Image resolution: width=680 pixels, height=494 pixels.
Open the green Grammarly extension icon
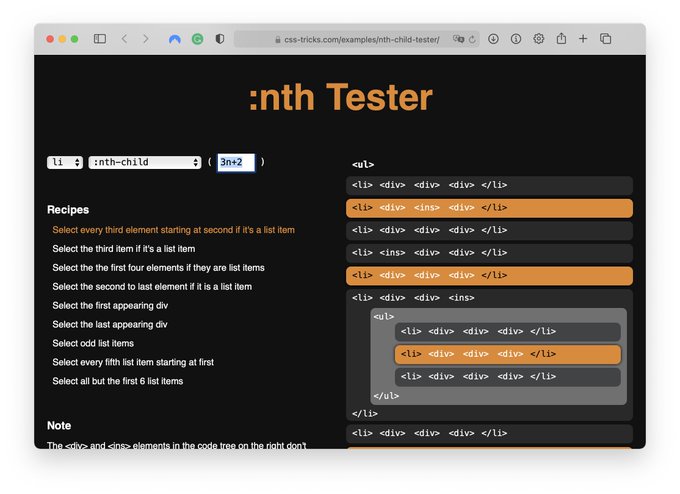coord(197,39)
